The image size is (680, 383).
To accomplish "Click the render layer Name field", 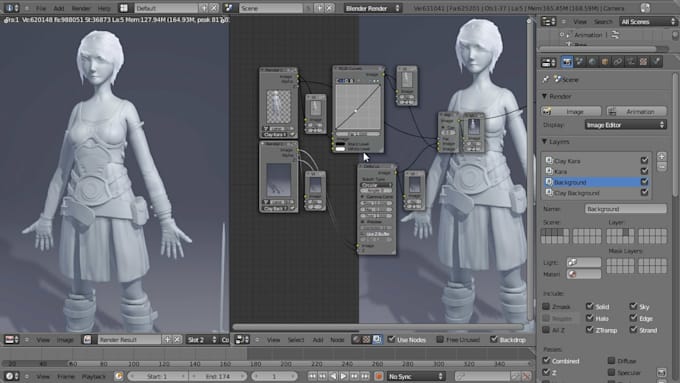I will pyautogui.click(x=625, y=209).
